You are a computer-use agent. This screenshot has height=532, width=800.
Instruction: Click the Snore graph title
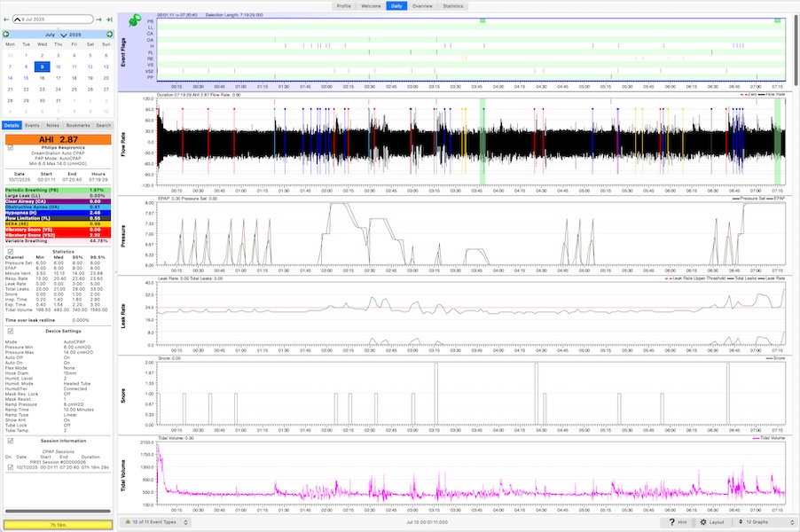[x=123, y=395]
